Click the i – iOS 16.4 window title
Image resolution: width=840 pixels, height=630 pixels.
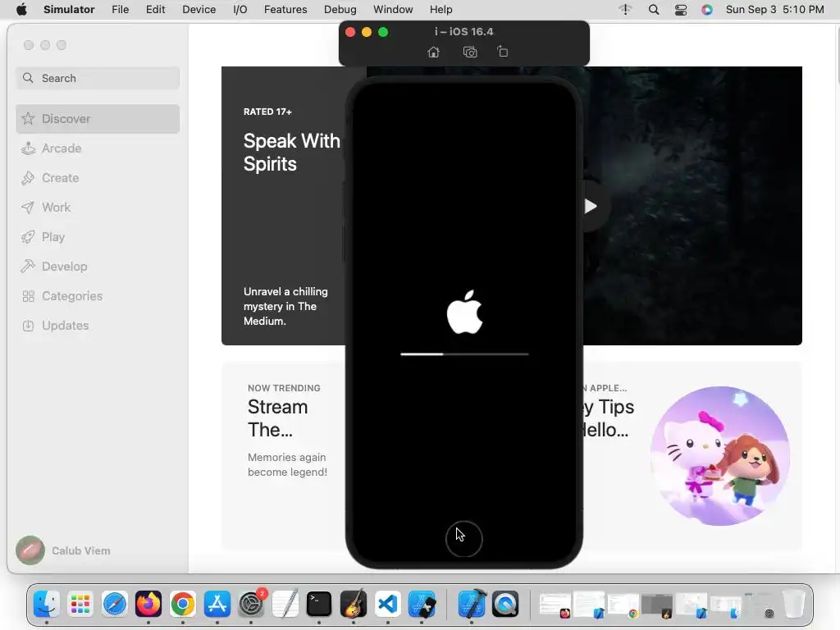464,32
